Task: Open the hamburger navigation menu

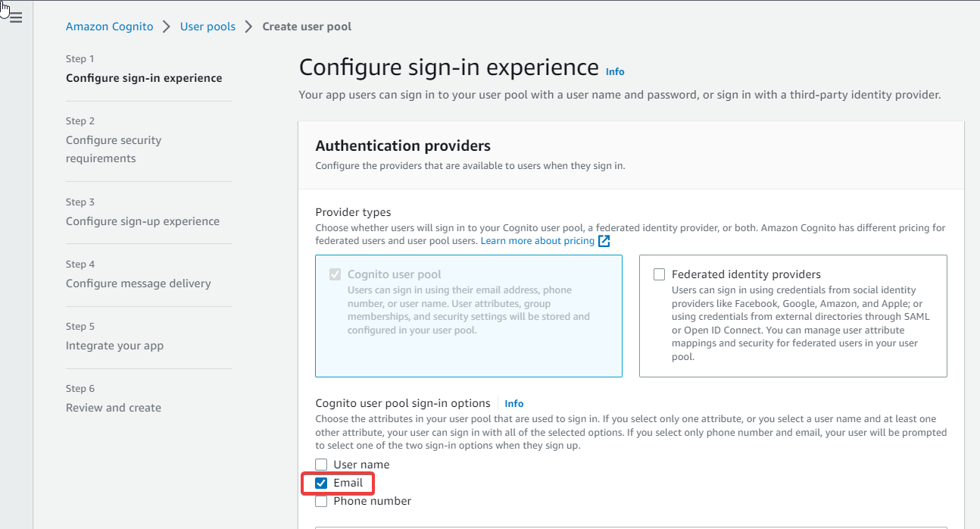Action: click(16, 17)
